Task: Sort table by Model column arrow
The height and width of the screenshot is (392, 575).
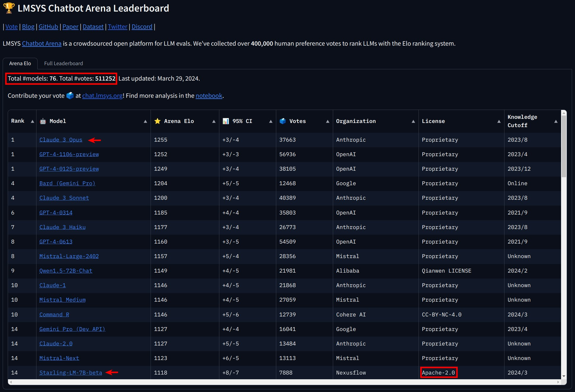Action: coord(145,121)
